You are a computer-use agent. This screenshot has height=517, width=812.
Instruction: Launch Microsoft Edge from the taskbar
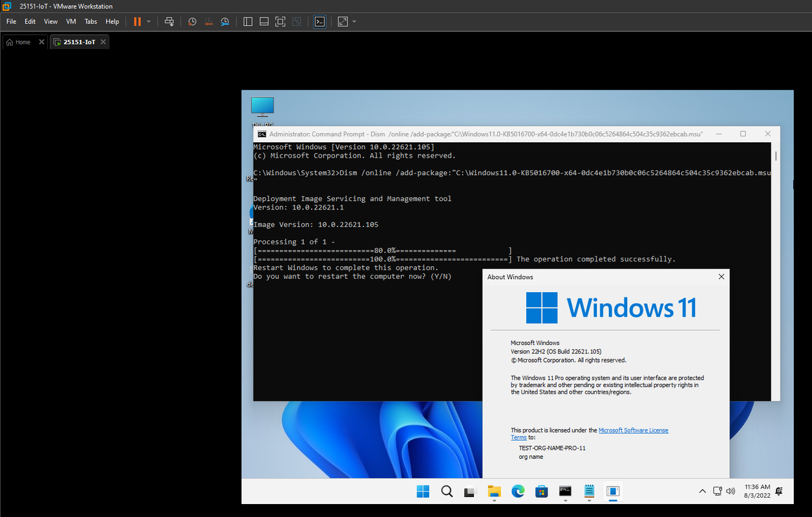pyautogui.click(x=518, y=491)
